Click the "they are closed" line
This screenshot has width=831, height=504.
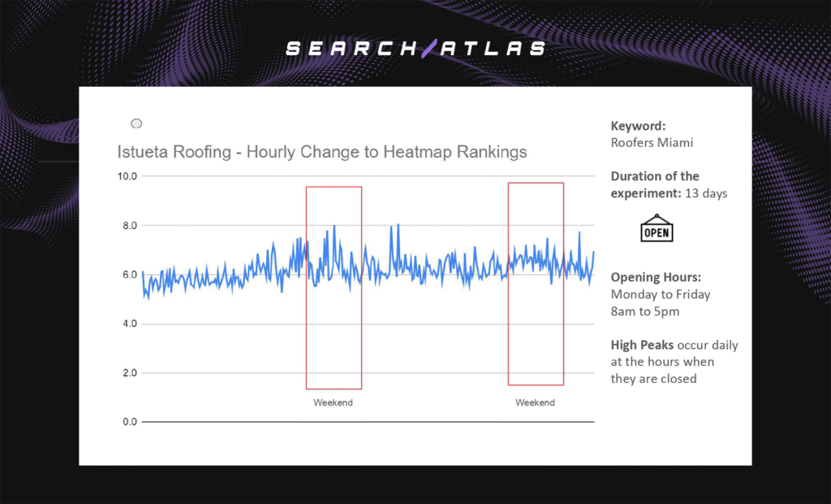point(653,379)
